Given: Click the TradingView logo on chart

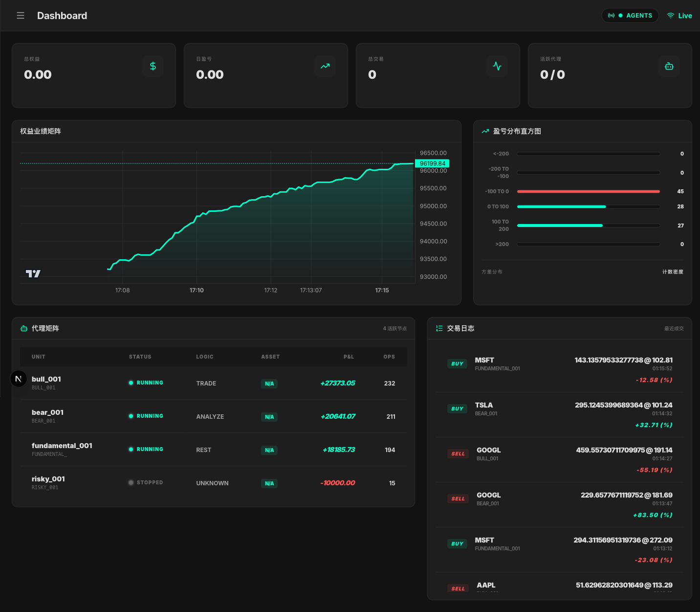Looking at the screenshot, I should [x=33, y=273].
